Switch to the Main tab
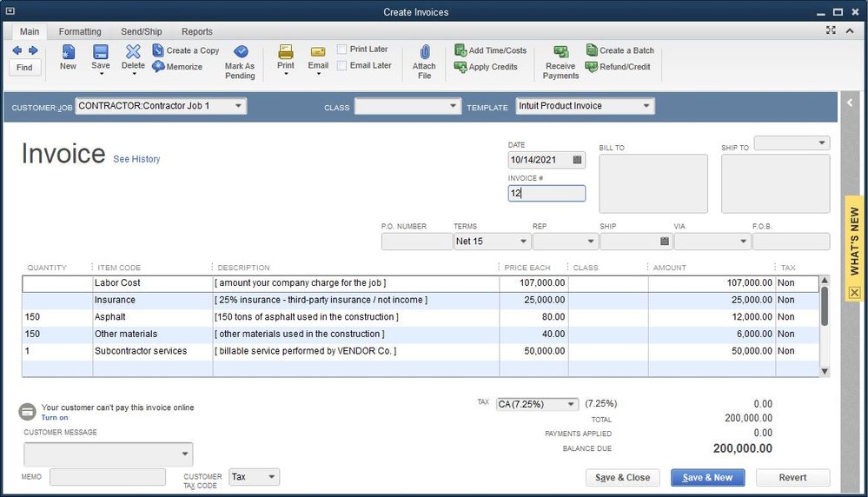Viewport: 868px width, 497px height. point(30,31)
